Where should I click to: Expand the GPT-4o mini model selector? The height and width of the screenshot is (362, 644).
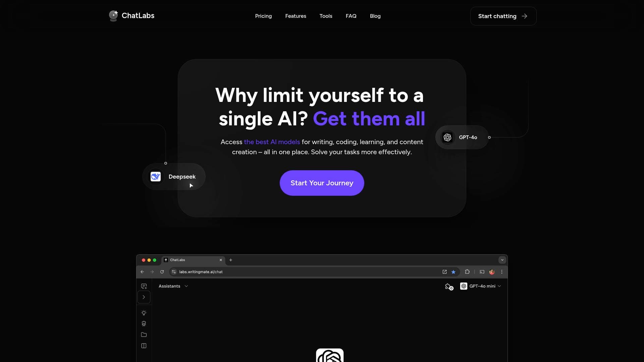click(480, 286)
